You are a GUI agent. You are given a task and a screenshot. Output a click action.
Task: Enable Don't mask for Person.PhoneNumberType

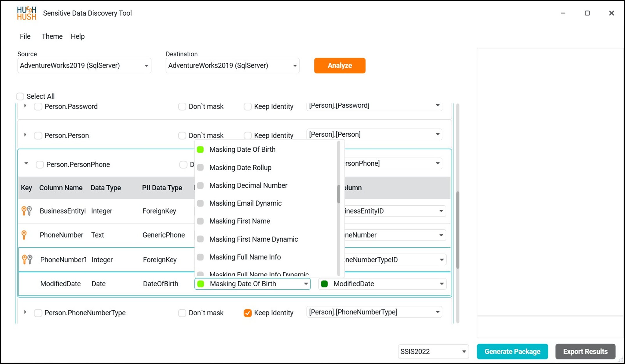[x=182, y=313]
